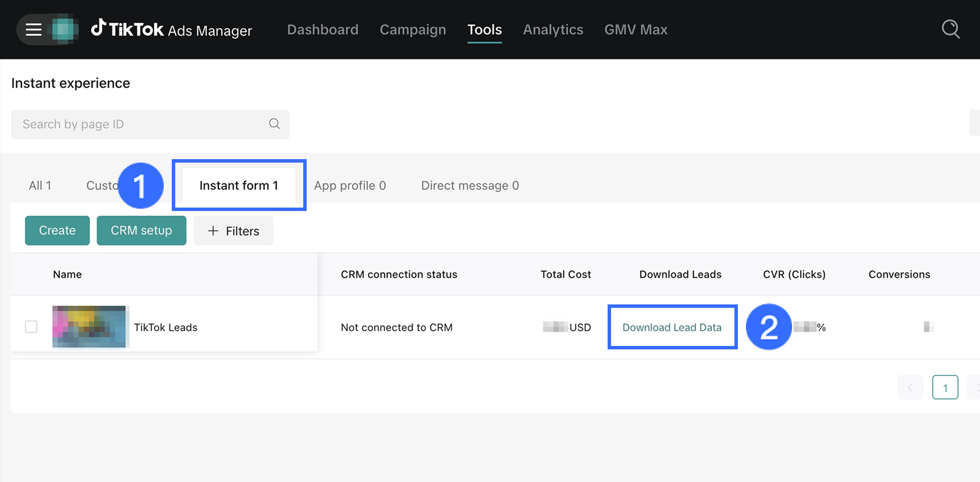Click magnifier icon in page ID search
Image resolution: width=980 pixels, height=482 pixels.
[274, 124]
